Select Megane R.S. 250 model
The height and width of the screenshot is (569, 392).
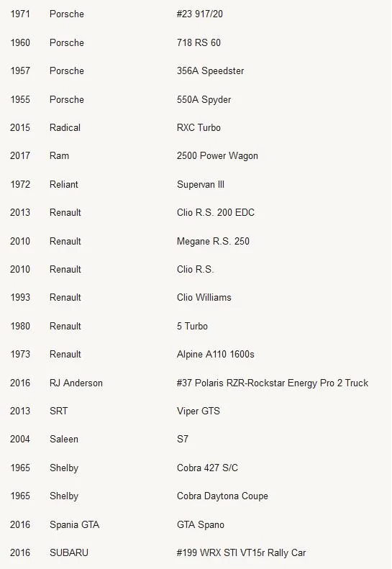213,241
